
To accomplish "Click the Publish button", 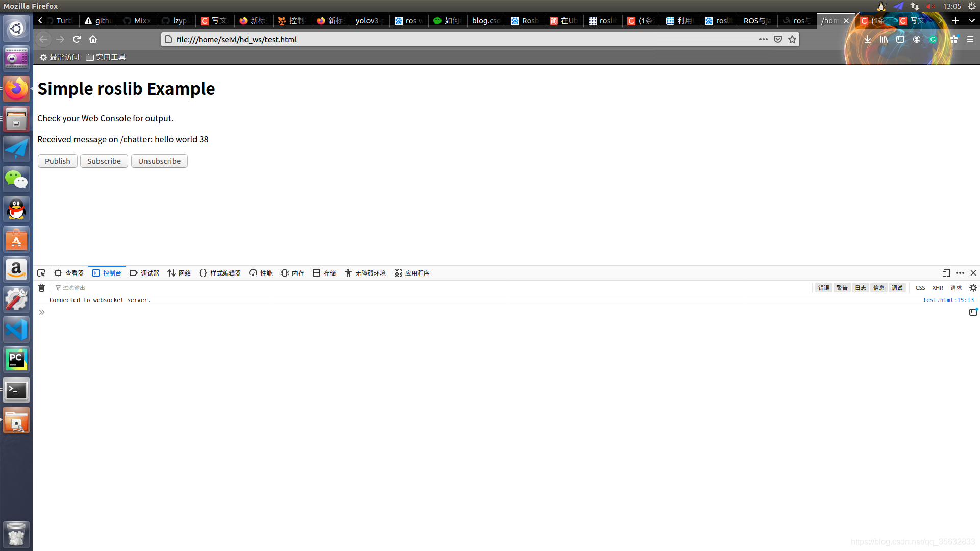I will 57,161.
